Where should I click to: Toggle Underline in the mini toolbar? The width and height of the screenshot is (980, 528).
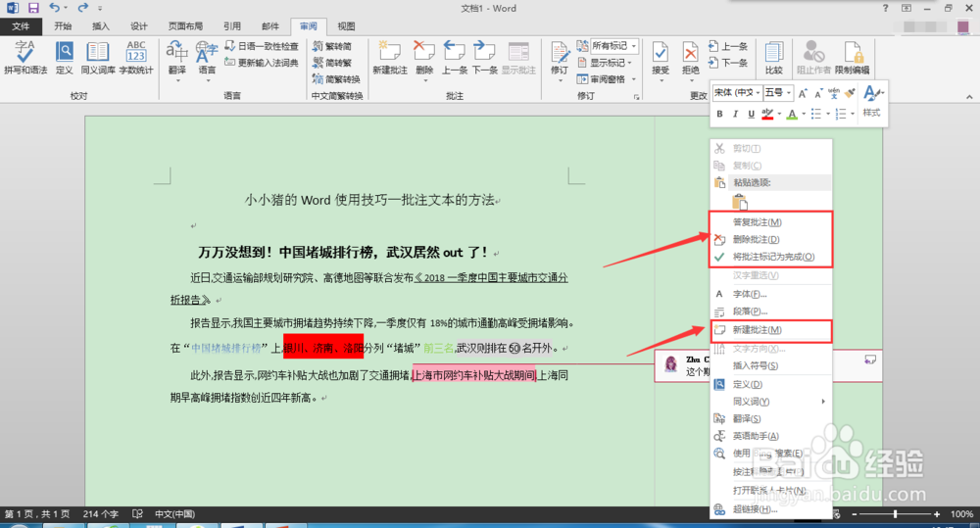click(751, 114)
